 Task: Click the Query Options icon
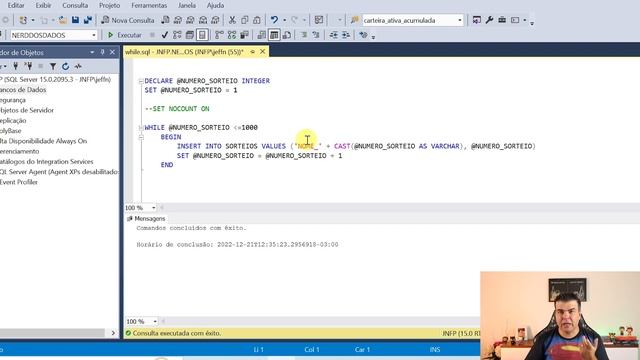(190, 35)
